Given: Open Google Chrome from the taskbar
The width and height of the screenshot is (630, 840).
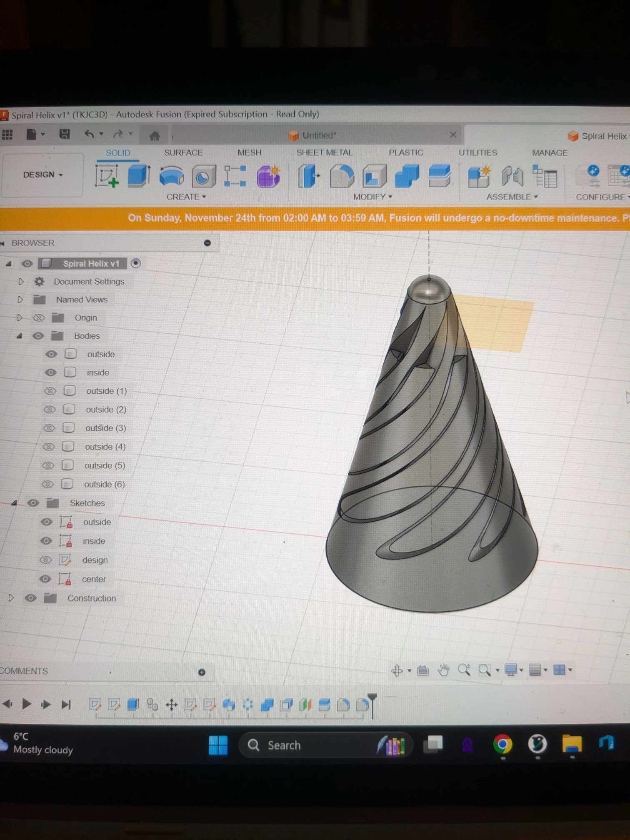Looking at the screenshot, I should coord(502,744).
